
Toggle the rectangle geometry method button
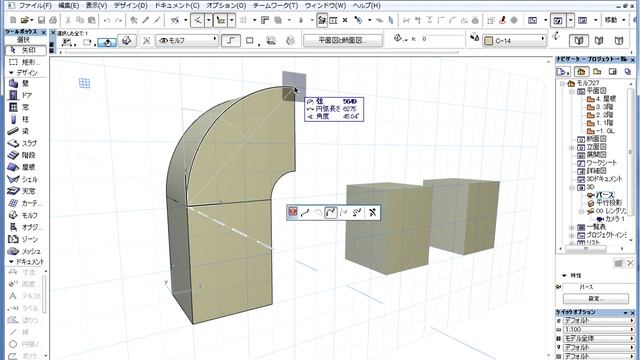(250, 41)
